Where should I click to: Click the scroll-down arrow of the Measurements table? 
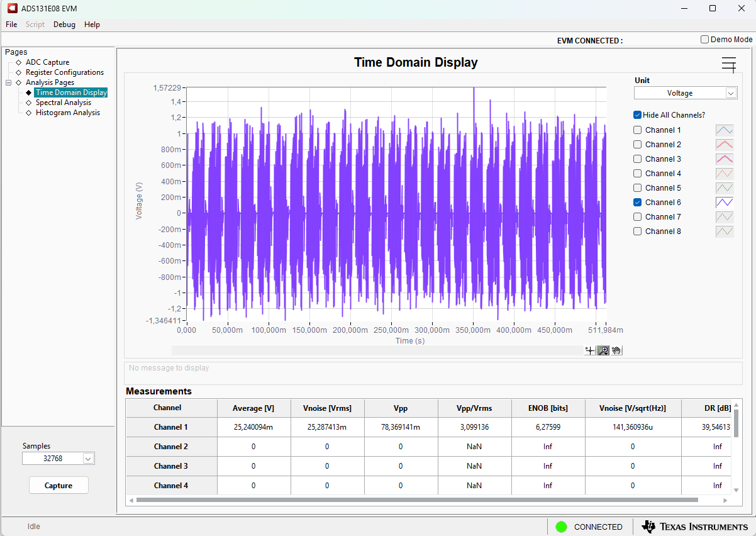coord(736,489)
